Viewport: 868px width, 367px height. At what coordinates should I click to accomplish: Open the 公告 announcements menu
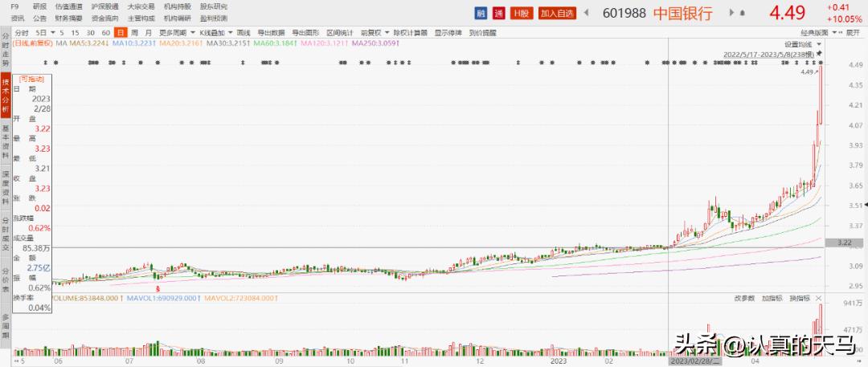(40, 18)
